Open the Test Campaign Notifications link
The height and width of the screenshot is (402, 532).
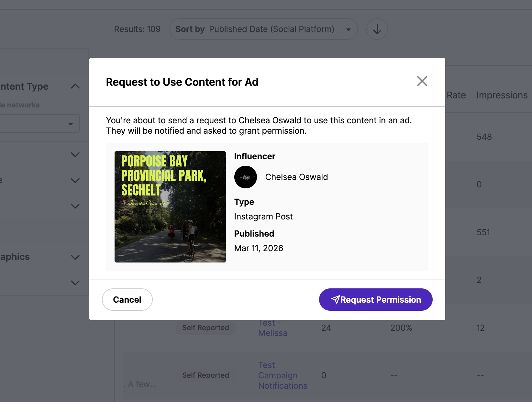(283, 375)
